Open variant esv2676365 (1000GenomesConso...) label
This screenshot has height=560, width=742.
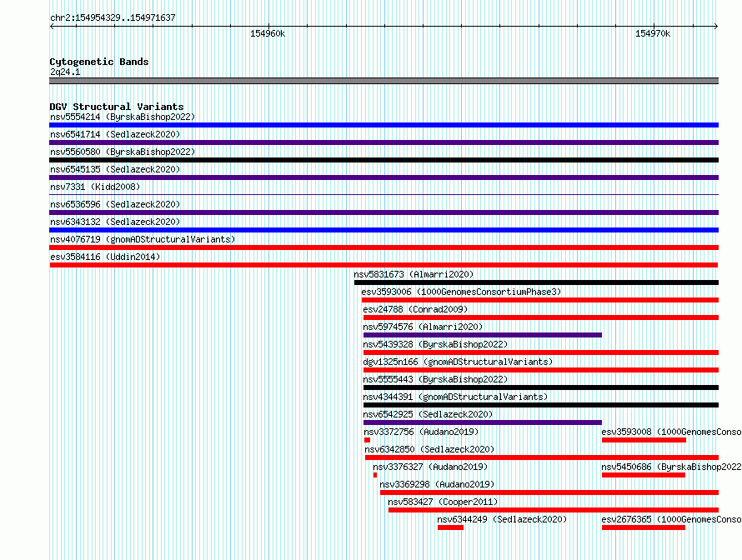[x=671, y=519]
